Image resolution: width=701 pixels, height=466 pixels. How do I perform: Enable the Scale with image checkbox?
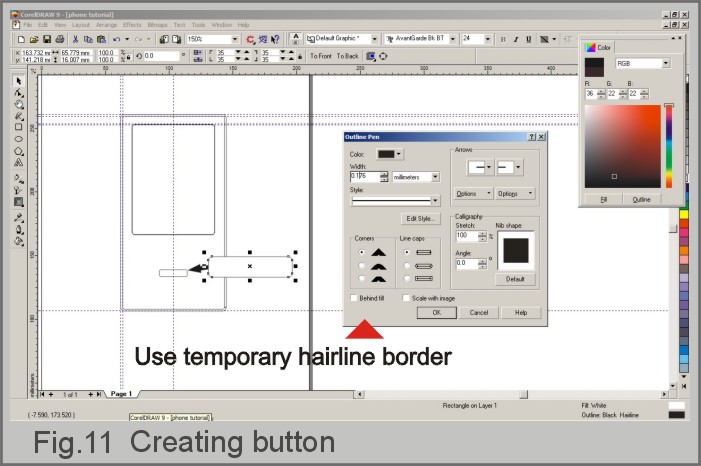click(405, 298)
